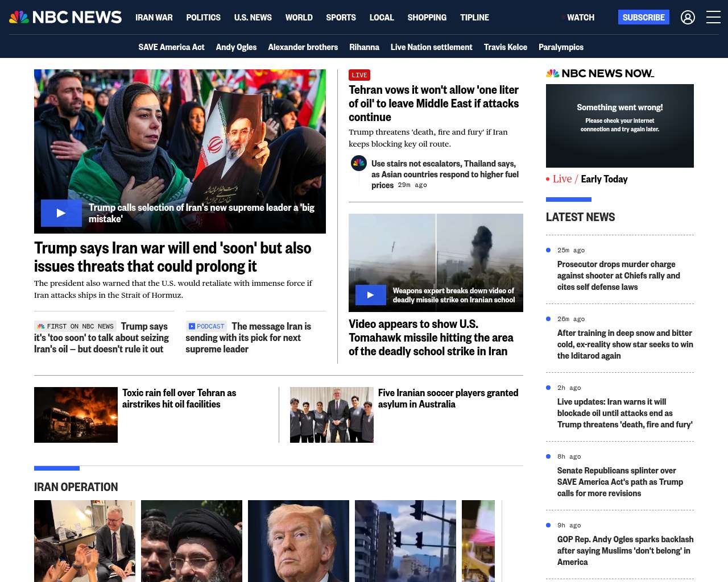Select the Politics navigation tab
The width and height of the screenshot is (728, 582).
tap(203, 18)
